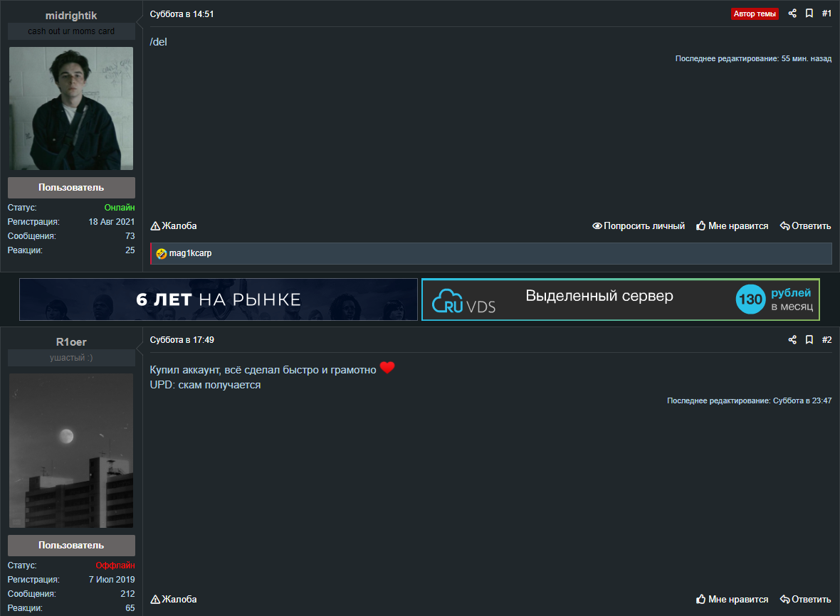
Task: Open R1oer username link
Action: point(71,342)
